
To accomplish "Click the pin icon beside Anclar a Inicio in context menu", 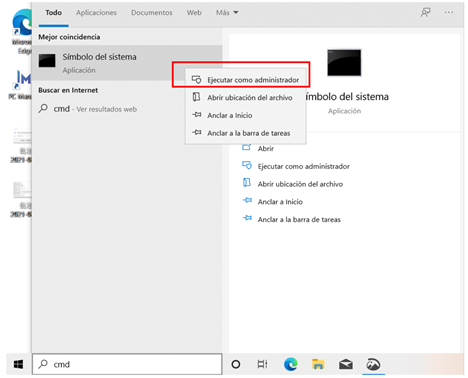I will [x=197, y=115].
